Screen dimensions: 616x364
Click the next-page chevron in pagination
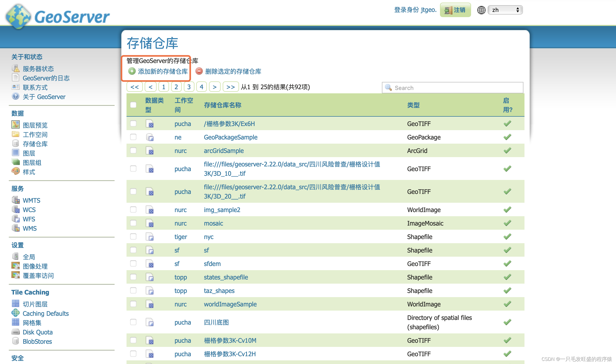coord(214,87)
